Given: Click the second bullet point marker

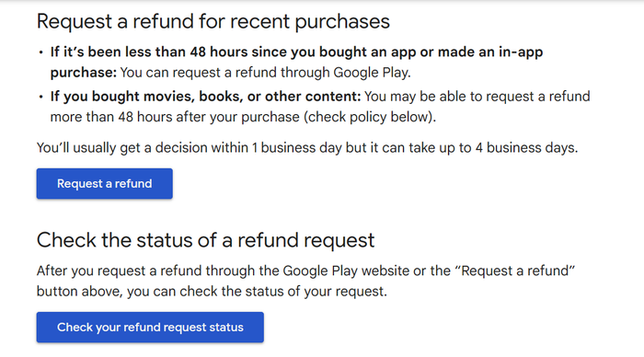Looking at the screenshot, I should [40, 97].
